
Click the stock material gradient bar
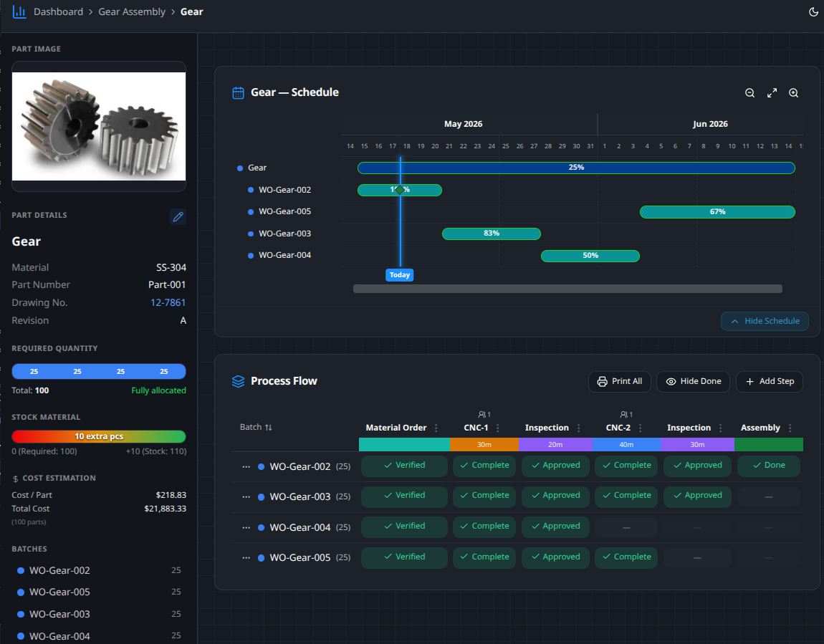(99, 436)
